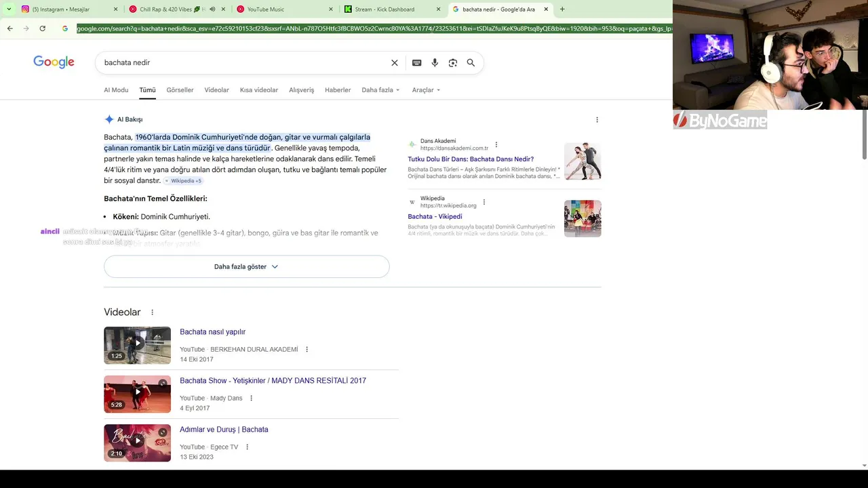
Task: Click the Dans Akademi dancers thumbnail
Action: pos(583,161)
